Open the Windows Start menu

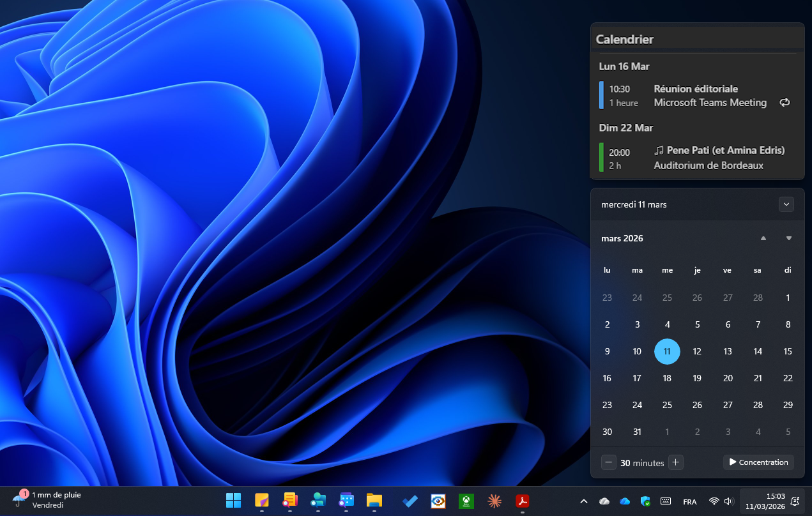(x=234, y=501)
